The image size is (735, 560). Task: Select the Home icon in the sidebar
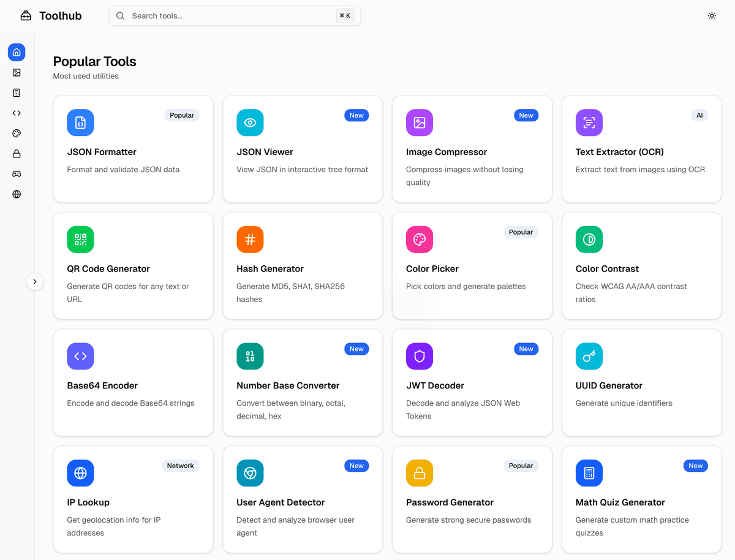click(17, 52)
